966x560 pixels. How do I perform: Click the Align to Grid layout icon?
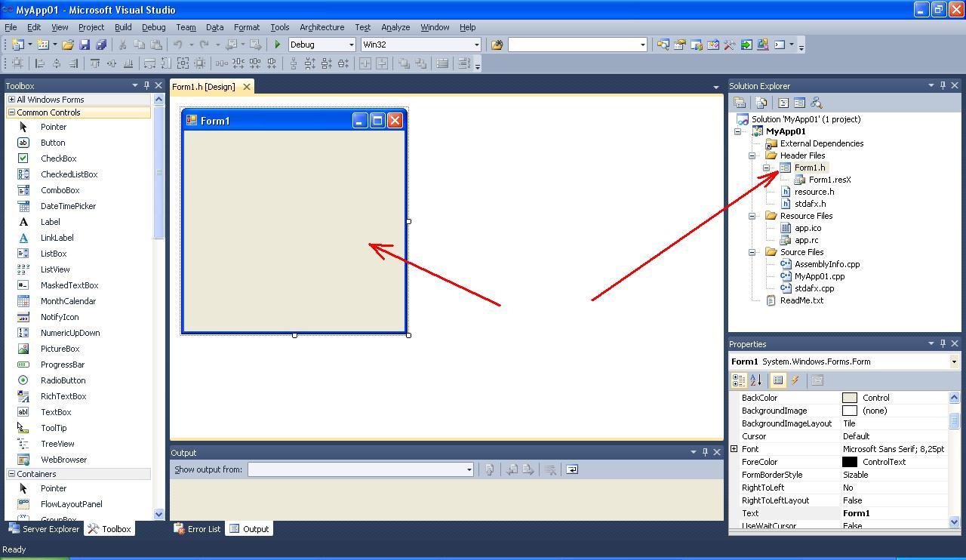(17, 63)
